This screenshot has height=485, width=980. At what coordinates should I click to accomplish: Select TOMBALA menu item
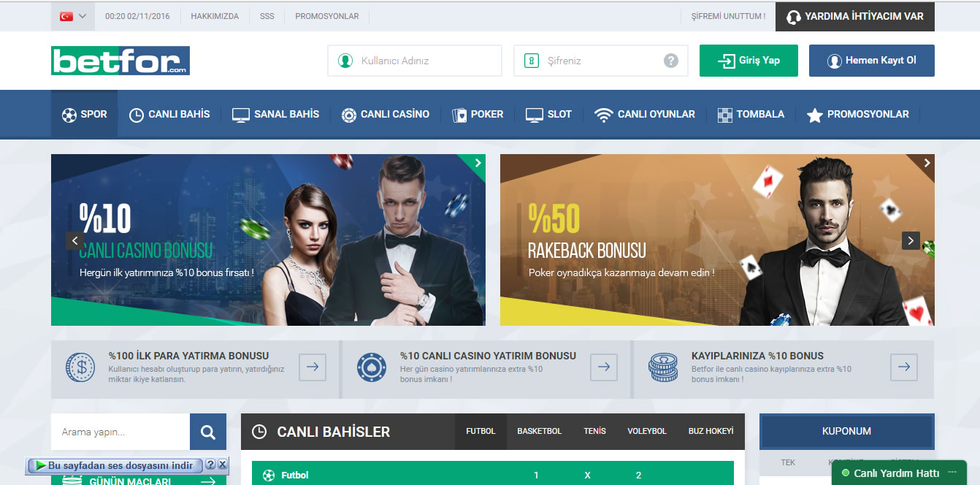(x=751, y=114)
